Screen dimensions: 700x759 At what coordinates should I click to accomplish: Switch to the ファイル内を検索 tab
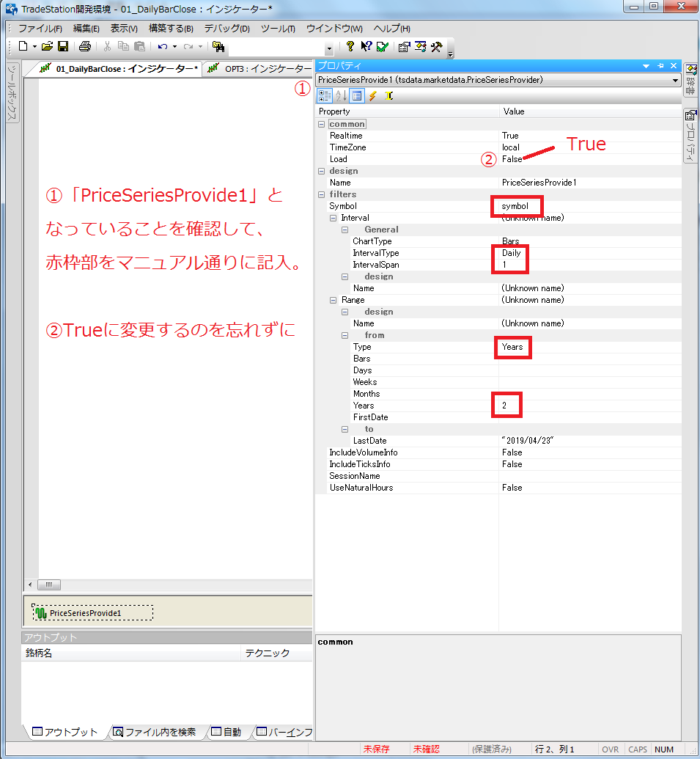(x=155, y=733)
